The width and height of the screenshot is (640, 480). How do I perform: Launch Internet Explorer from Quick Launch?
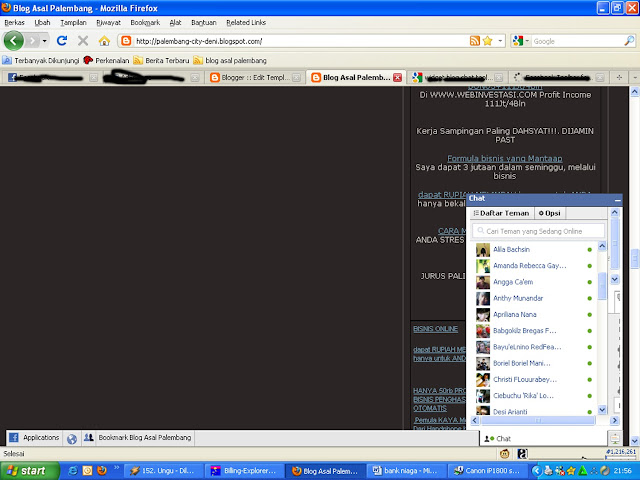(x=73, y=471)
